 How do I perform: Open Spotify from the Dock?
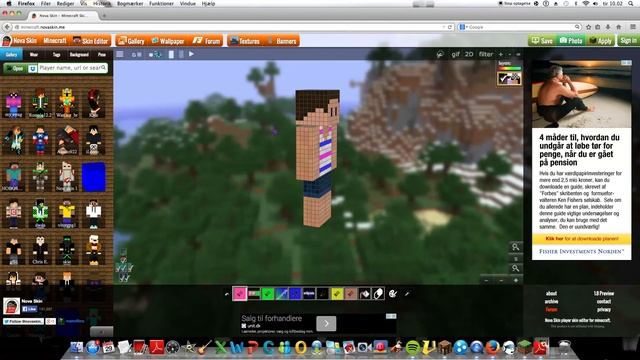pos(413,347)
